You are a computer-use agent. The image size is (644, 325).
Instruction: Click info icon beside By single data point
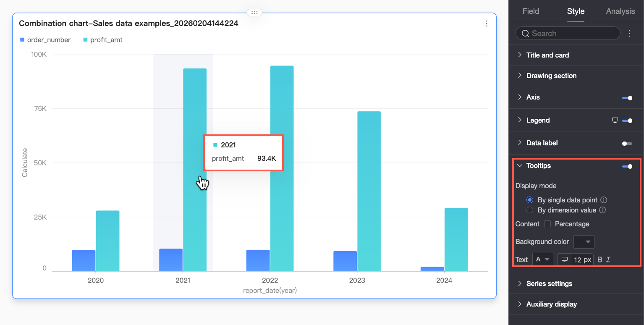coord(604,200)
